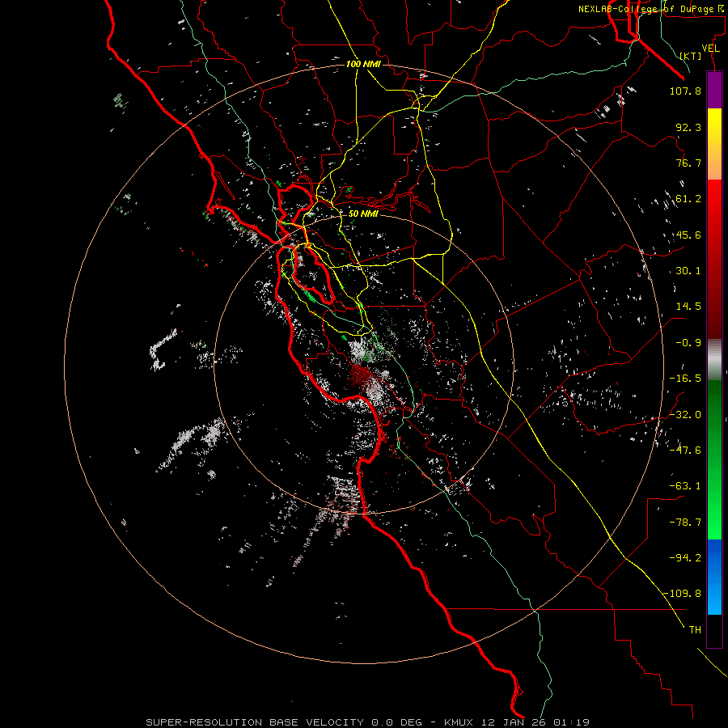Screen dimensions: 728x728
Task: Select the -109.8 scale value
Action: click(683, 594)
